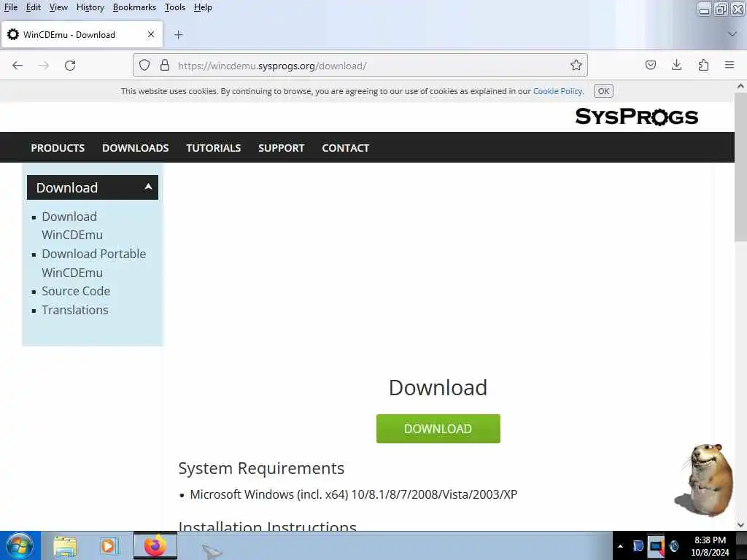Screen dimensions: 747x560
Task: Click the forward navigation arrow
Action: pyautogui.click(x=44, y=65)
